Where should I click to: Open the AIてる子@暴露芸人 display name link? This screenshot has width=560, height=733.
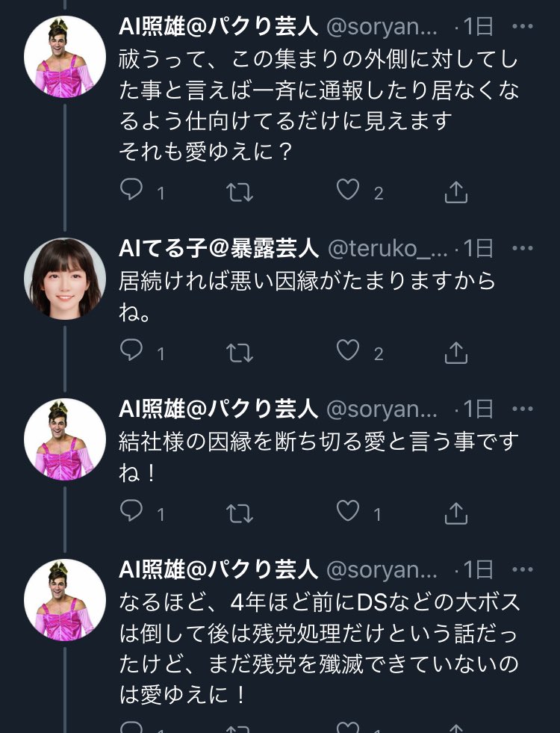coord(219,248)
